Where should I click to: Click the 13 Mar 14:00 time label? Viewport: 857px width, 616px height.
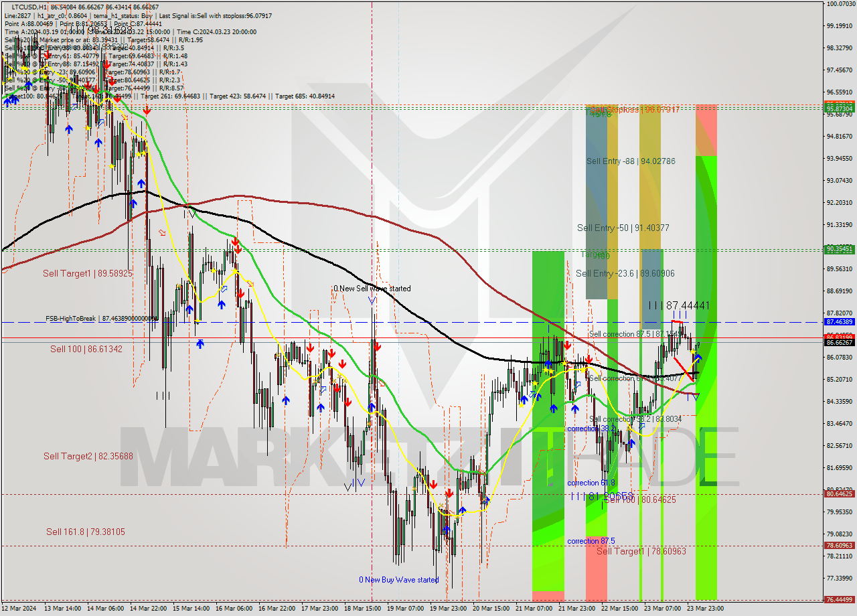(62, 609)
